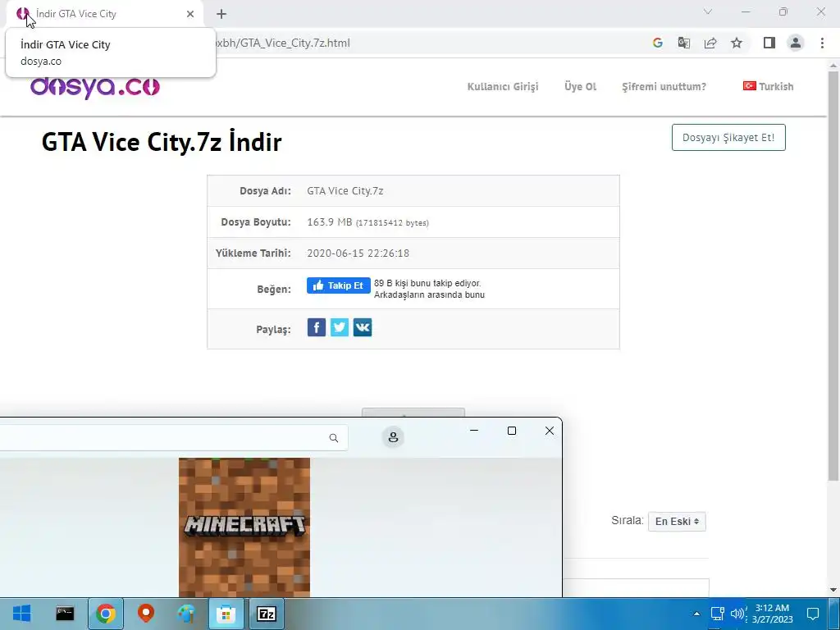Viewport: 840px width, 630px height.
Task: Click file name text GTA Vice City.7z
Action: (345, 190)
